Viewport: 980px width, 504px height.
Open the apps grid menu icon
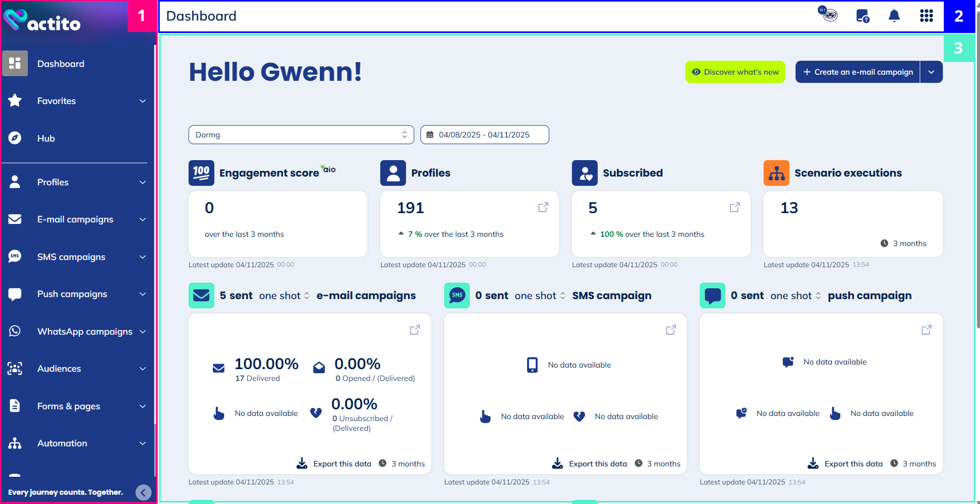tap(926, 16)
